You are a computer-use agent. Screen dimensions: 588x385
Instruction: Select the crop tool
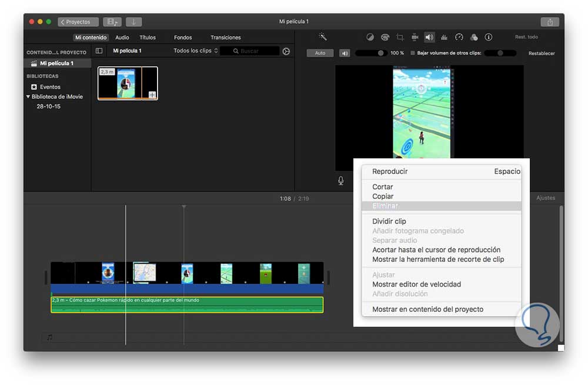click(400, 37)
